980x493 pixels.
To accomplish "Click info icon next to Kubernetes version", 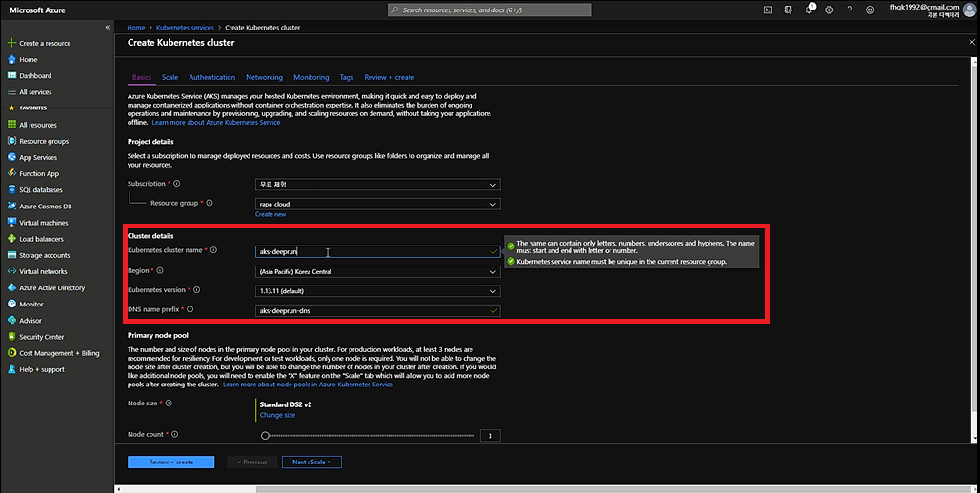I will coord(197,290).
